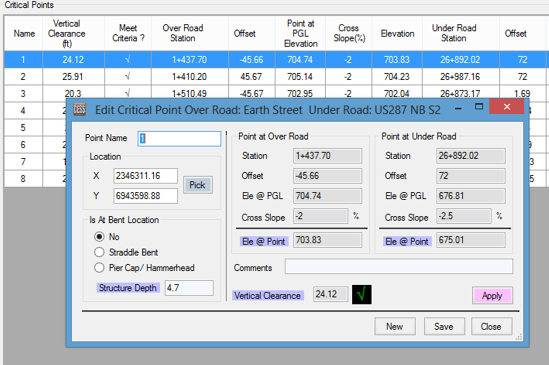549x365 pixels.
Task: Click the Elevation column header
Action: coord(397,34)
